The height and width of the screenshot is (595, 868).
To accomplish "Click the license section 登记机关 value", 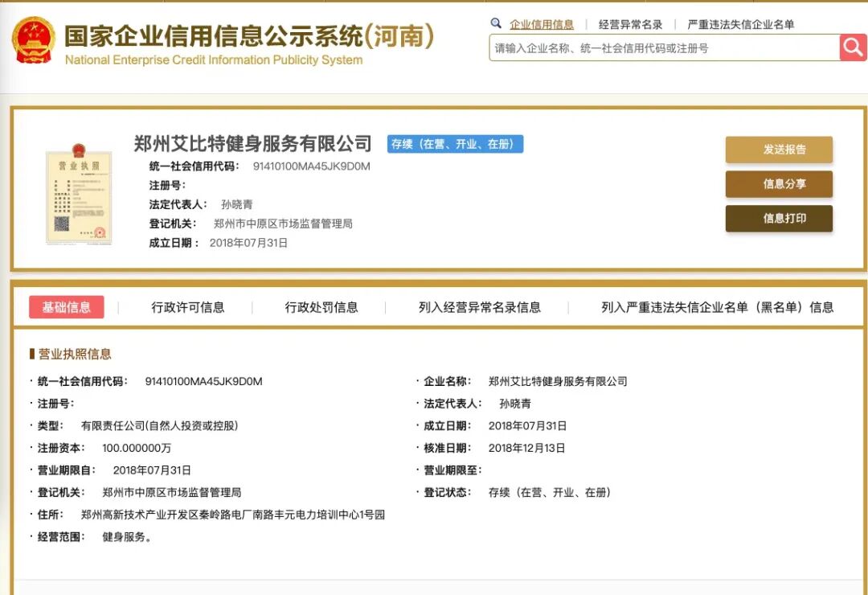I will [x=172, y=492].
